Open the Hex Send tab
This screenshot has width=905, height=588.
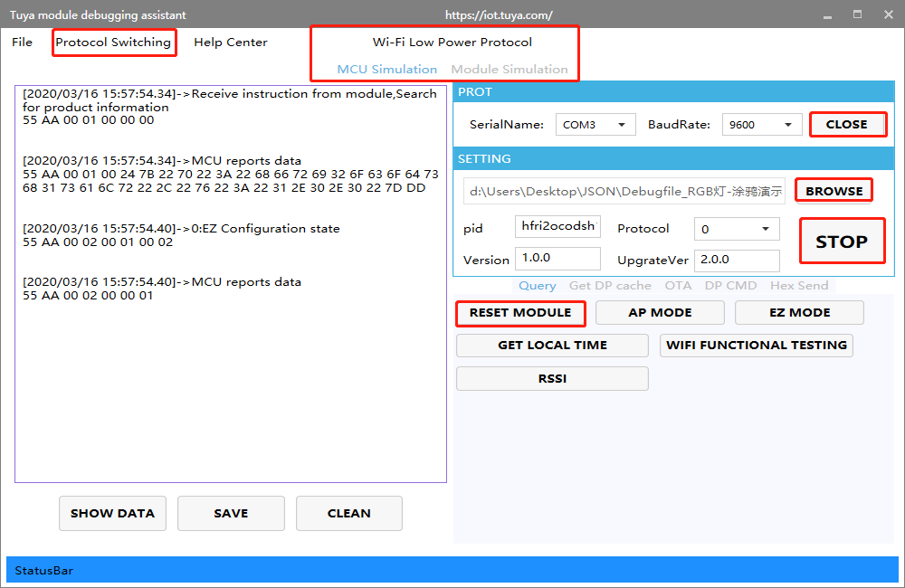point(798,286)
